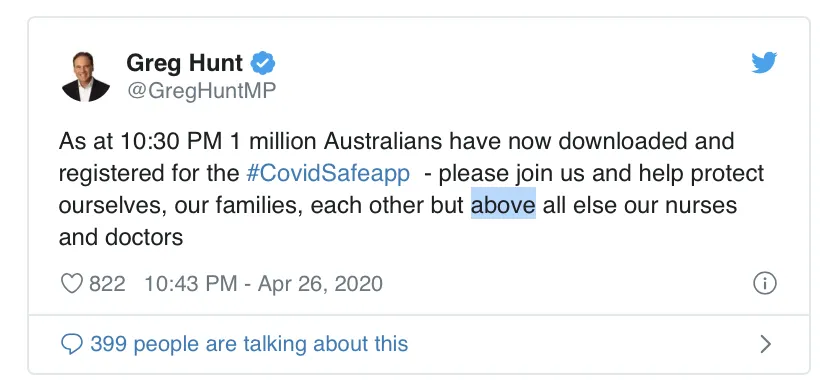Click the word "doctors" in the tweet
This screenshot has height=390, width=836.
click(x=144, y=237)
